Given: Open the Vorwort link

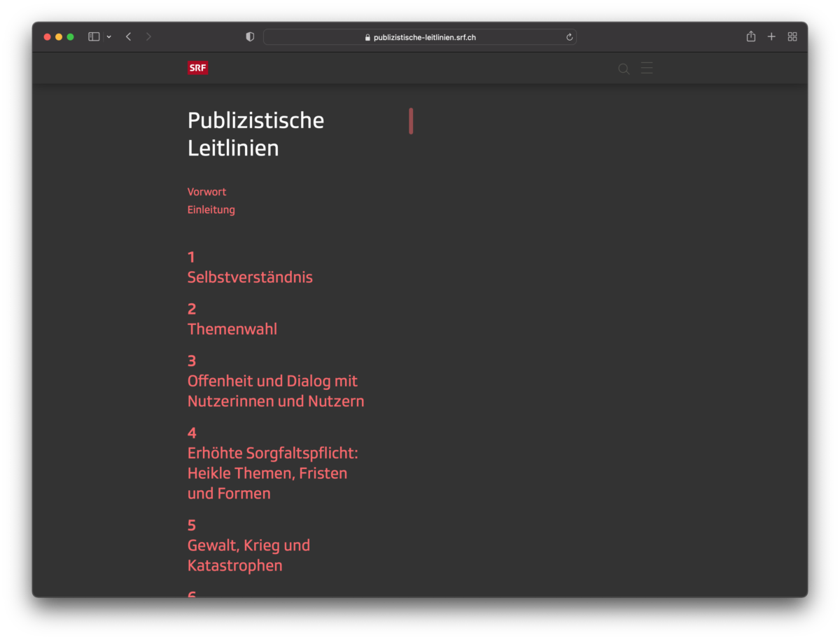Looking at the screenshot, I should [206, 192].
